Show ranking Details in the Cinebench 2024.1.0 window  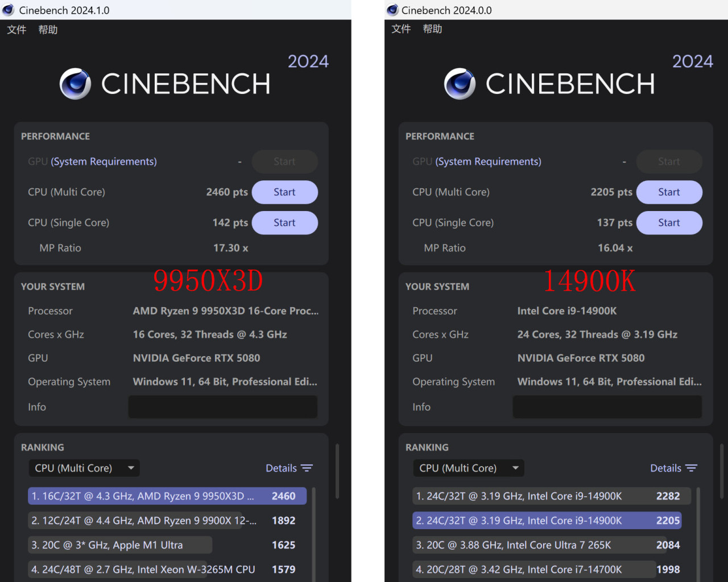coord(289,468)
